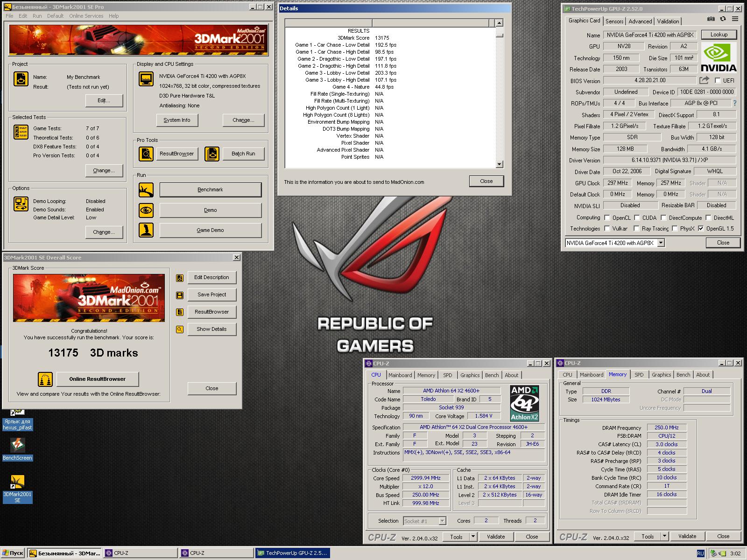Toggle the PhysX checkbox
Viewport: 747px width, 560px height.
[x=675, y=229]
